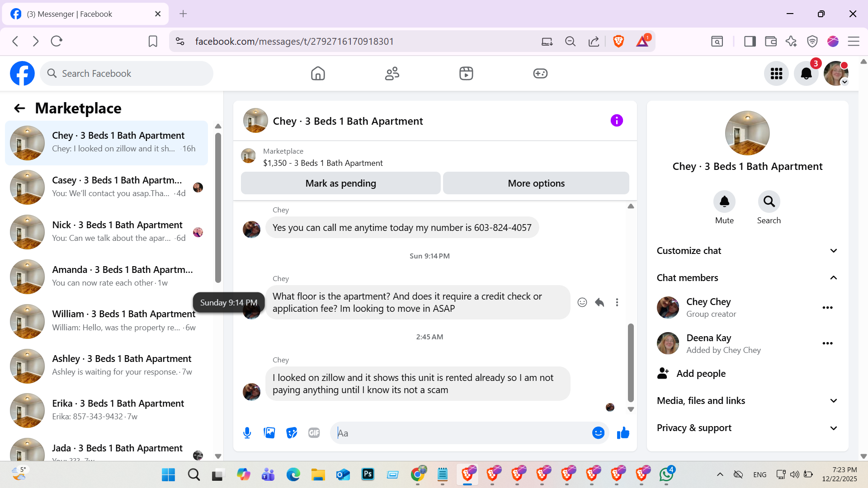Toggle the conversation information panel
868x488 pixels.
(x=617, y=121)
